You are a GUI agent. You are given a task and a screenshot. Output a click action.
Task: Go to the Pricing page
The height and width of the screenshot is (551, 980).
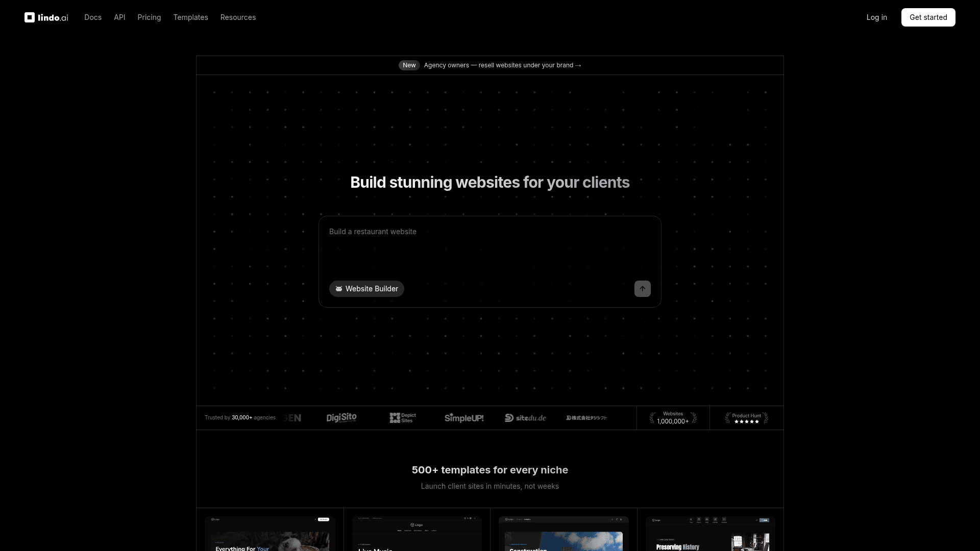click(x=149, y=17)
